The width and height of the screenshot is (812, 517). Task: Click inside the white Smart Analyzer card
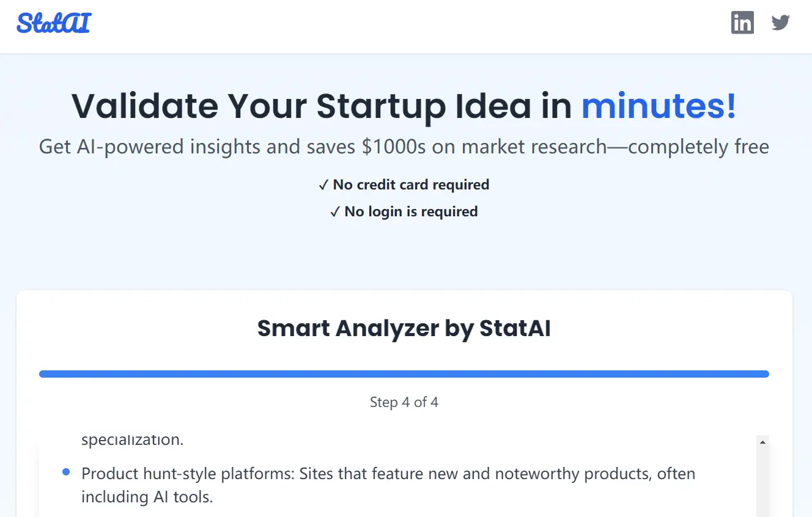(x=404, y=361)
